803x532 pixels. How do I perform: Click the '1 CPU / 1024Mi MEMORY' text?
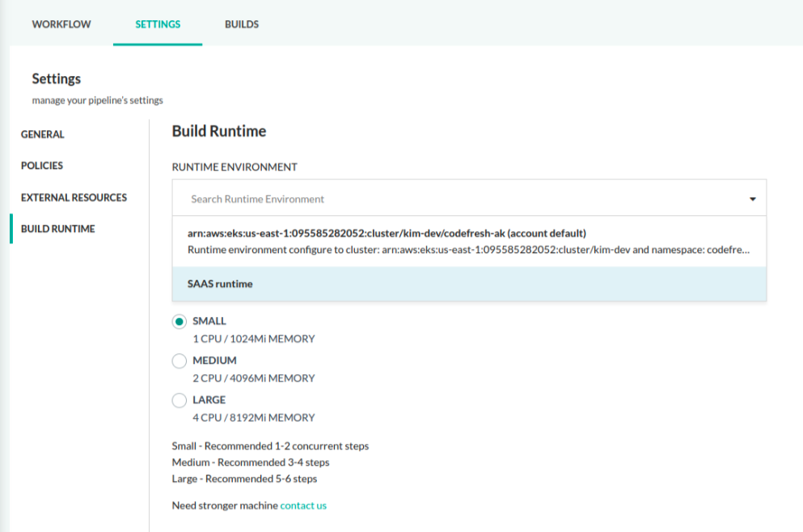coord(253,339)
